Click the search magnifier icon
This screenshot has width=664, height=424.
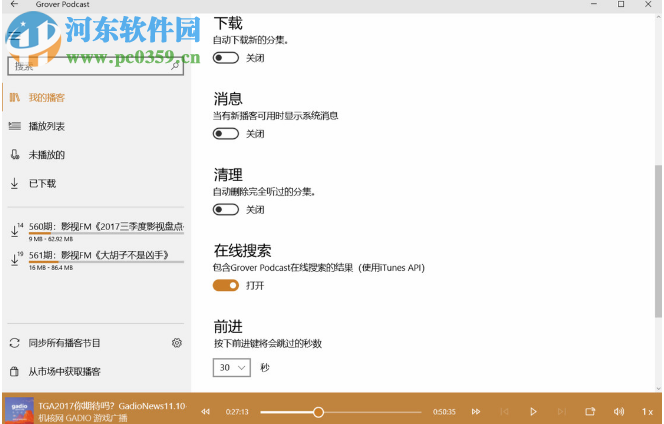[x=175, y=66]
